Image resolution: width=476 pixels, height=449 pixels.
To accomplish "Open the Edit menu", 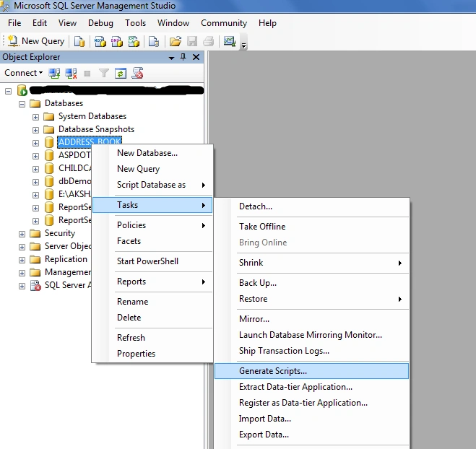I will coord(40,23).
